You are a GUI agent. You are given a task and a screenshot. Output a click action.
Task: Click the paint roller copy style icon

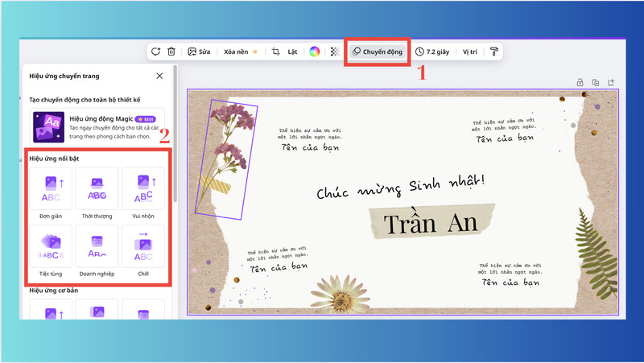(x=494, y=52)
